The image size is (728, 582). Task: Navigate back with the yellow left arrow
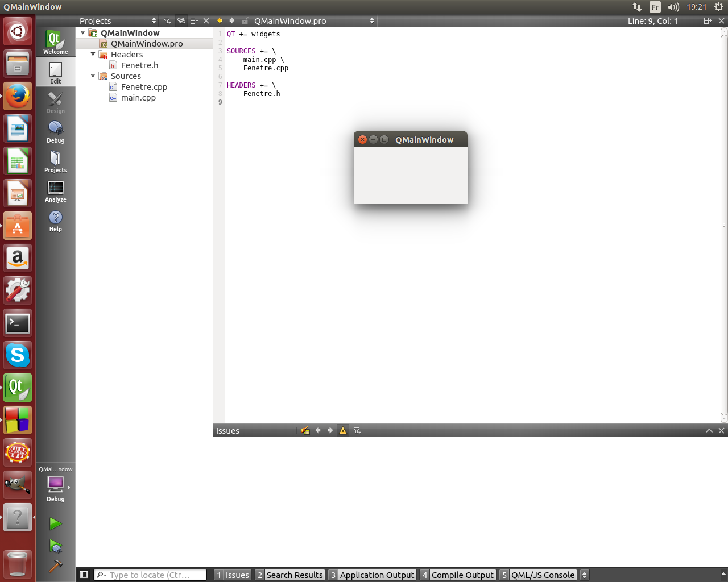(x=219, y=20)
